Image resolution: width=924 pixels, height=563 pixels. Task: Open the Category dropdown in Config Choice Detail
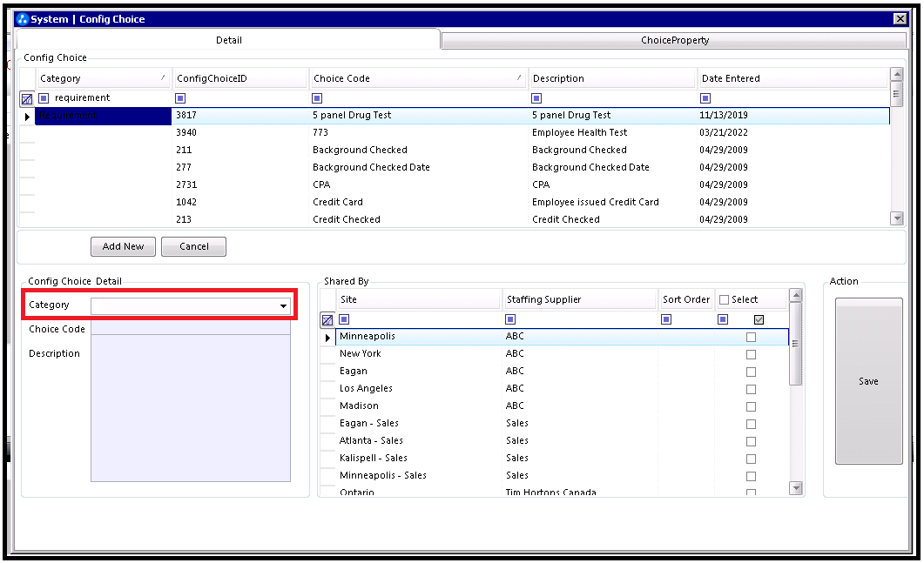[283, 306]
